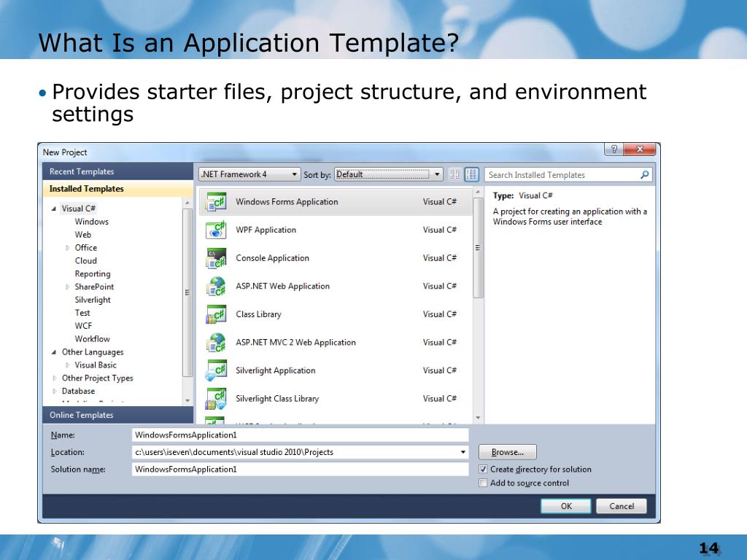Screen dimensions: 747x560
Task: Close the New Project dialog
Action: (x=640, y=149)
